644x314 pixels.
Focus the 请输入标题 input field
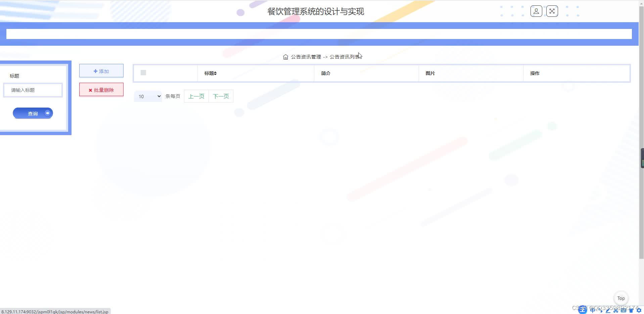tap(33, 90)
